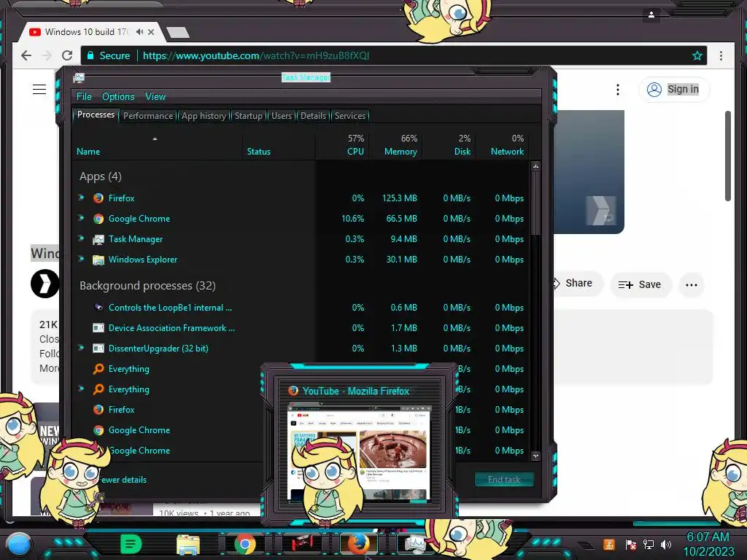Viewport: 747px width, 560px height.
Task: Sort by the Status column header
Action: pyautogui.click(x=279, y=145)
